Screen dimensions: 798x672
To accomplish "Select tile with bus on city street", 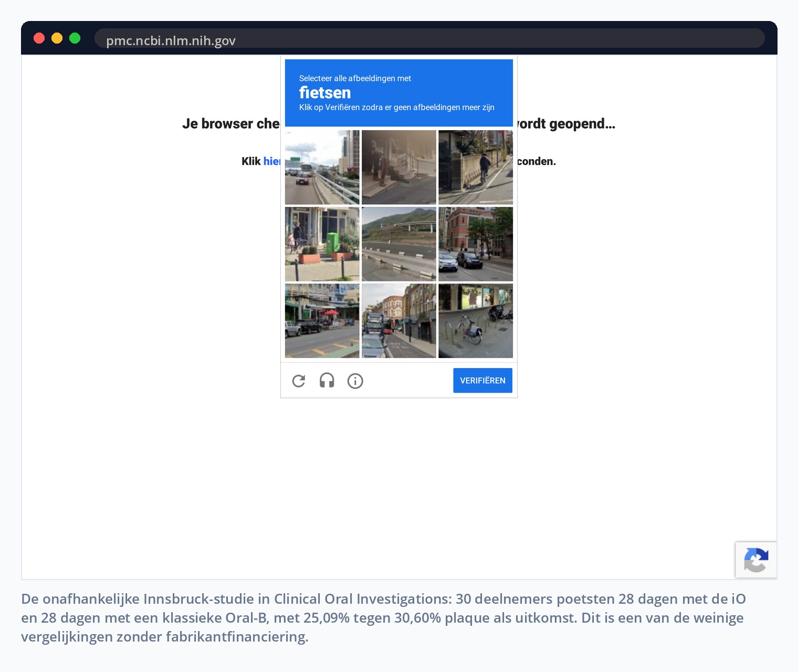I will point(399,321).
